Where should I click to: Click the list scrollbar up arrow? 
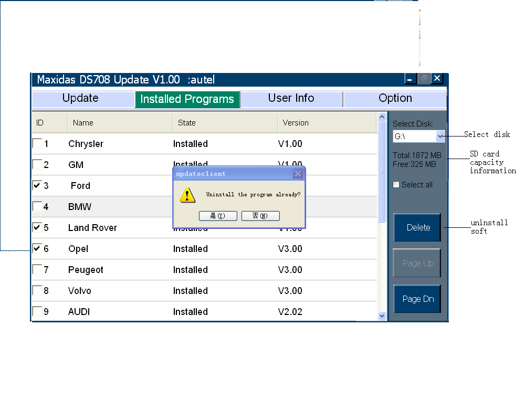point(382,117)
